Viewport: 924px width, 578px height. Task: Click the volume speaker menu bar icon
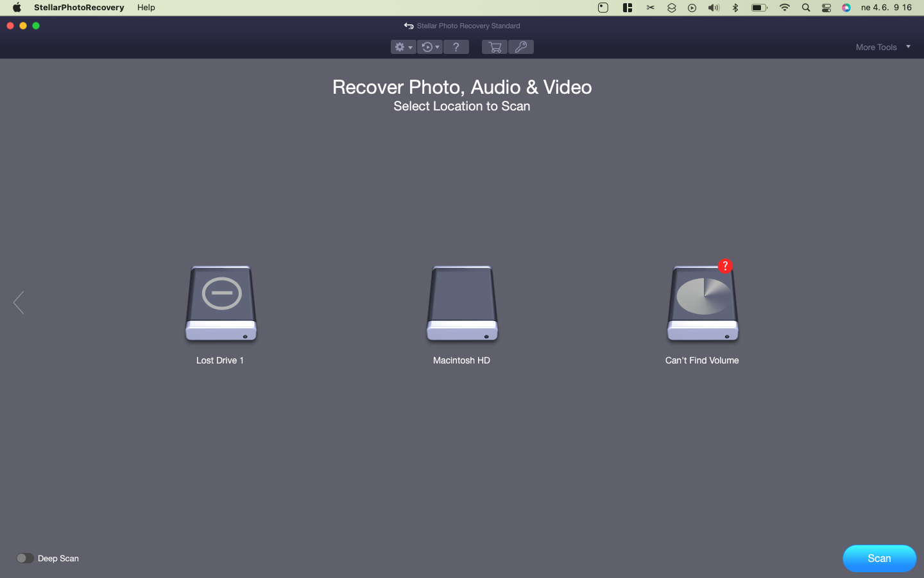714,8
